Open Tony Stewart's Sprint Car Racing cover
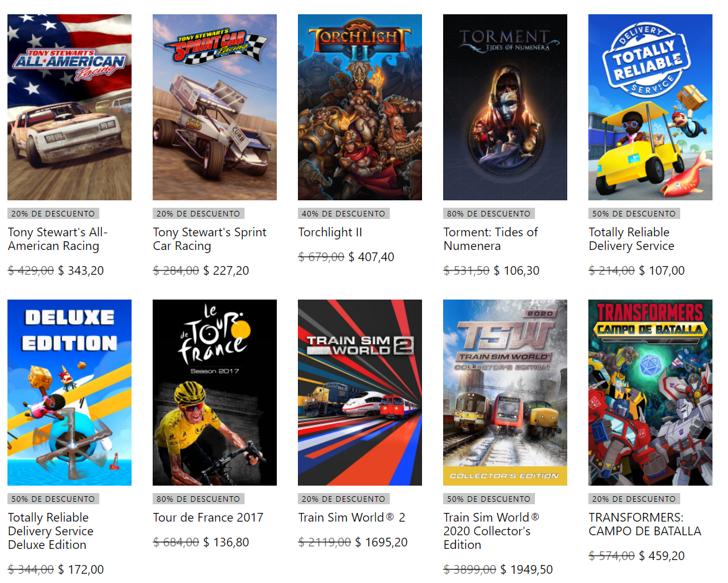Image resolution: width=728 pixels, height=583 pixels. pos(215,107)
